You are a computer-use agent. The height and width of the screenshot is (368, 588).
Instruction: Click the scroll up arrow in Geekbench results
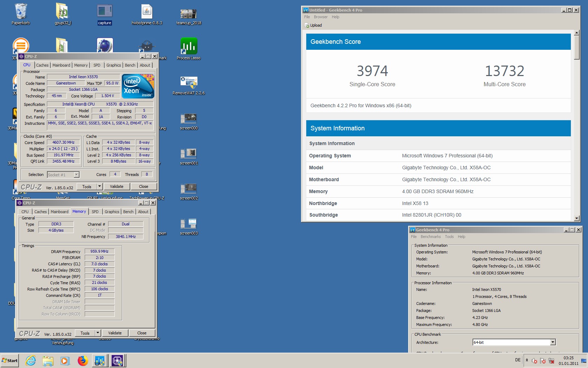coord(577,33)
